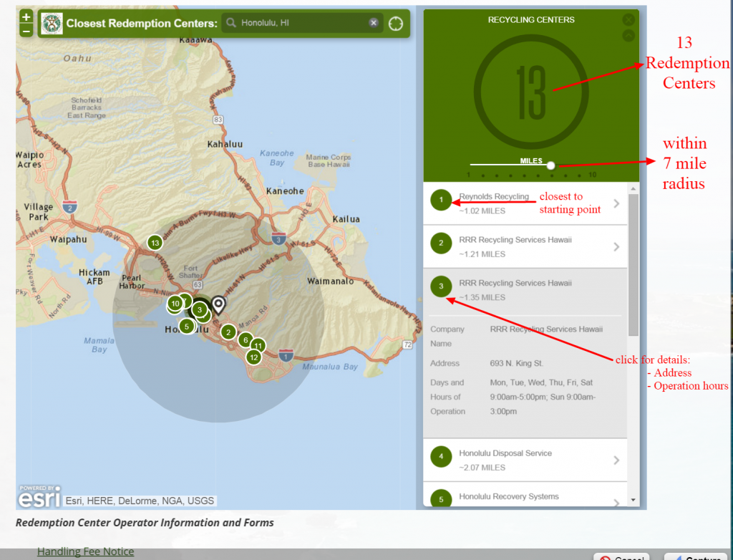The height and width of the screenshot is (560, 733).
Task: Expand the 1.21 miles entry chevron
Action: [x=616, y=246]
